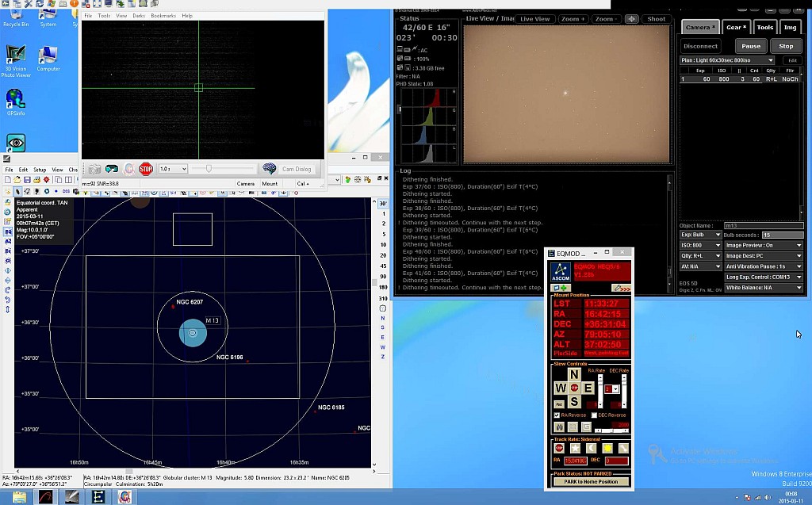Click the Object Name input field
Screen dimensions: 812x505
(x=763, y=225)
